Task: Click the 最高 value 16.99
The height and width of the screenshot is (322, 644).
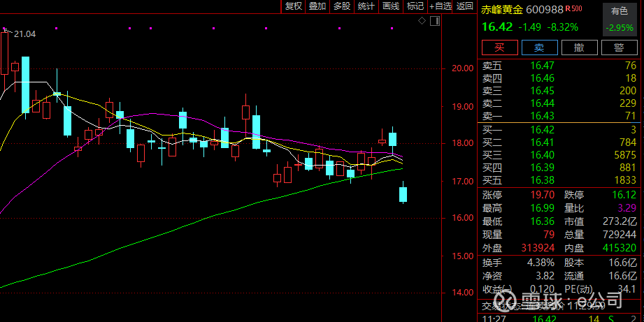Action: [x=543, y=208]
